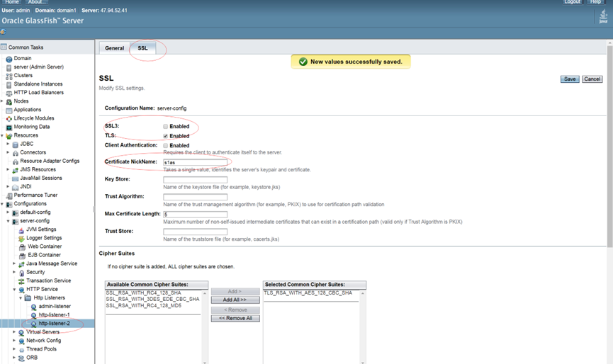The width and height of the screenshot is (613, 364).
Task: Click the Save button
Action: point(570,79)
